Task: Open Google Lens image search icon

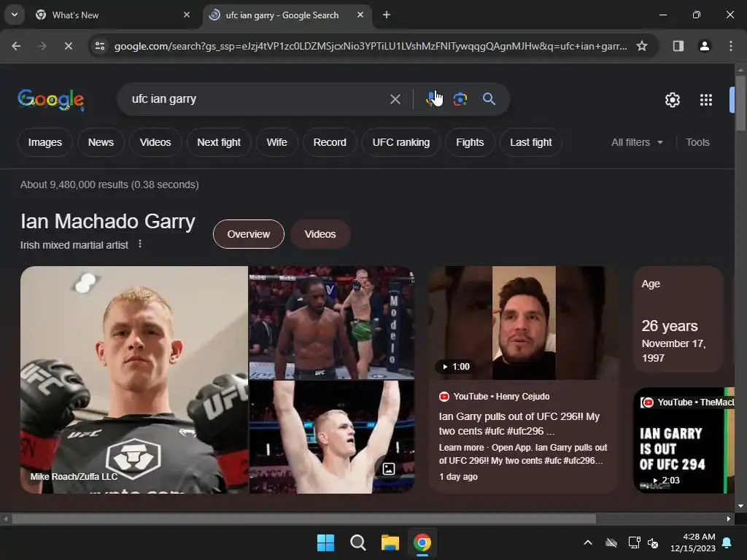Action: click(x=460, y=99)
